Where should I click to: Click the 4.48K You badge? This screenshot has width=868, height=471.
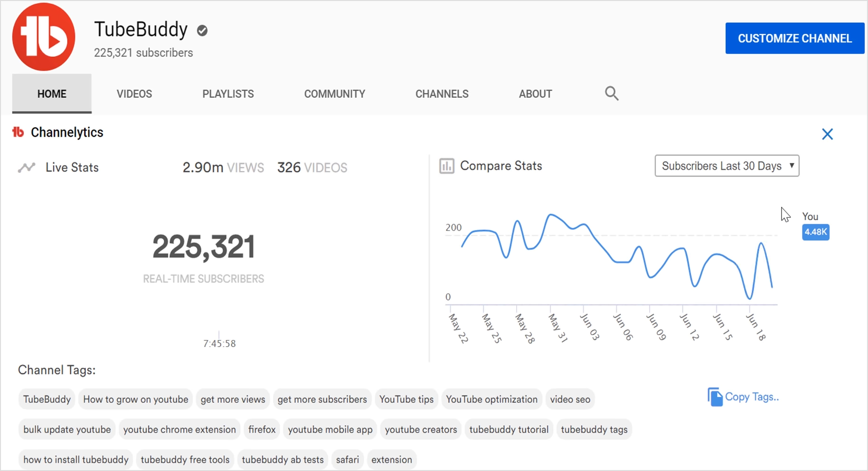coord(816,232)
